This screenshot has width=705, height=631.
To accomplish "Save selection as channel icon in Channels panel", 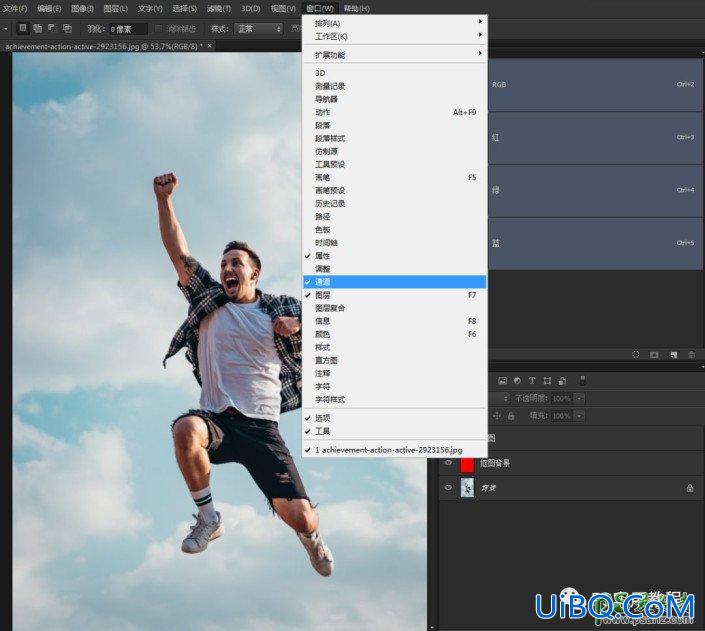I will (654, 355).
